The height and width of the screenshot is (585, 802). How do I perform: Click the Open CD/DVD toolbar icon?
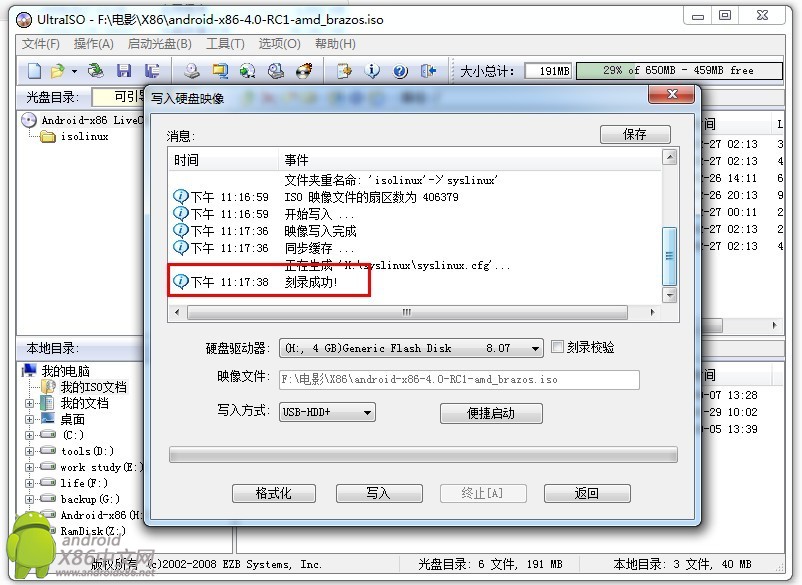(x=96, y=71)
